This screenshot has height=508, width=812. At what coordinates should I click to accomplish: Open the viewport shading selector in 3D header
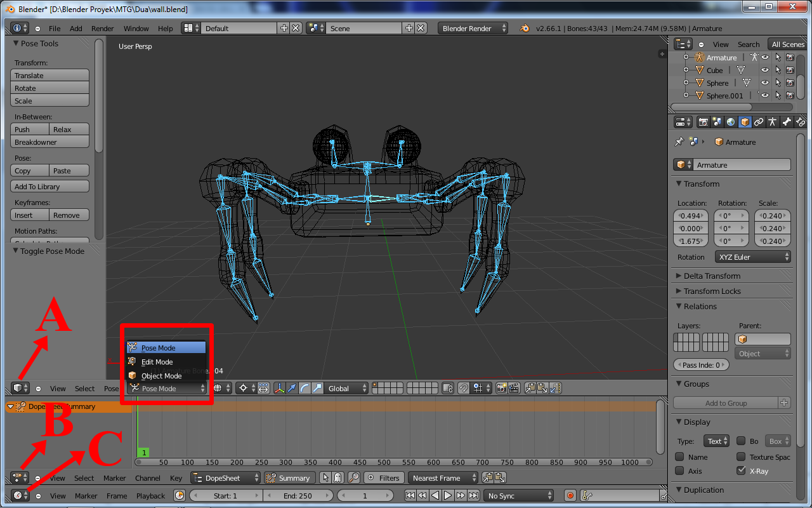[221, 388]
